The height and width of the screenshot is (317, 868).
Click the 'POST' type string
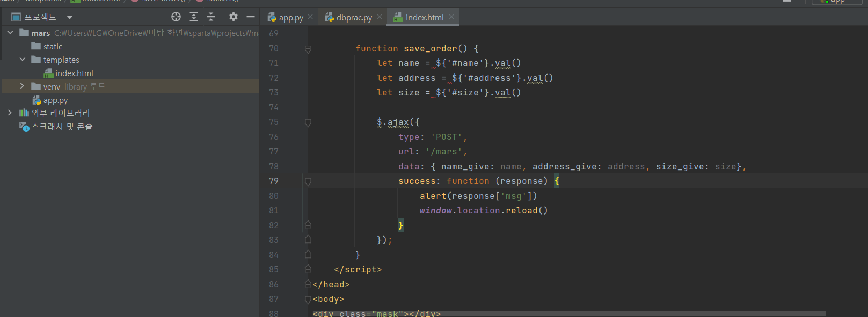[446, 137]
